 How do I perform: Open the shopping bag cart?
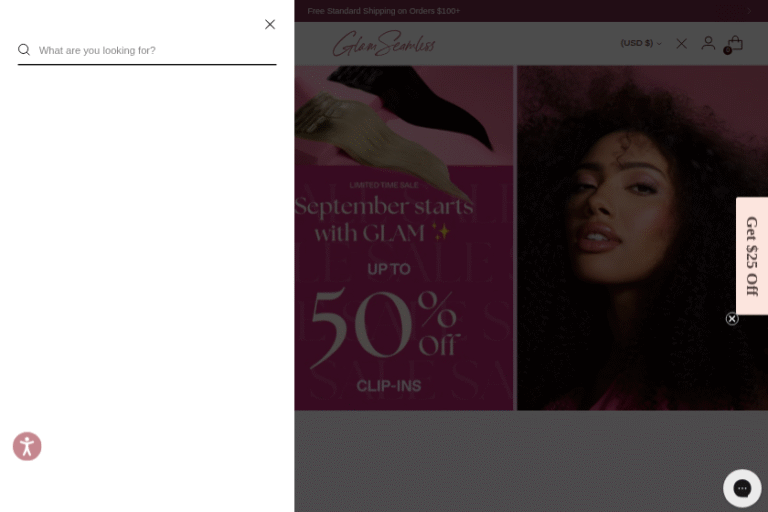[x=735, y=43]
